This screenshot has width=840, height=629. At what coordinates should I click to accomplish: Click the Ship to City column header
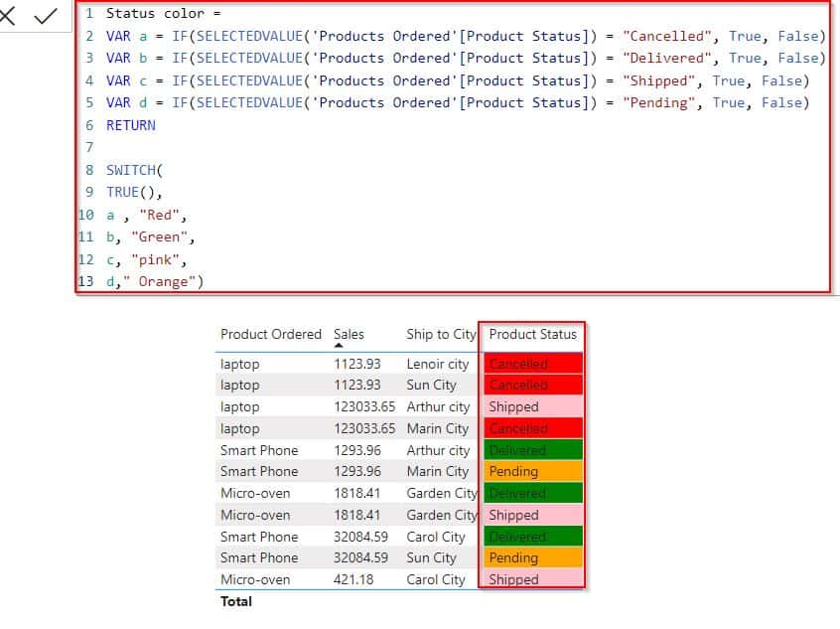pos(441,334)
